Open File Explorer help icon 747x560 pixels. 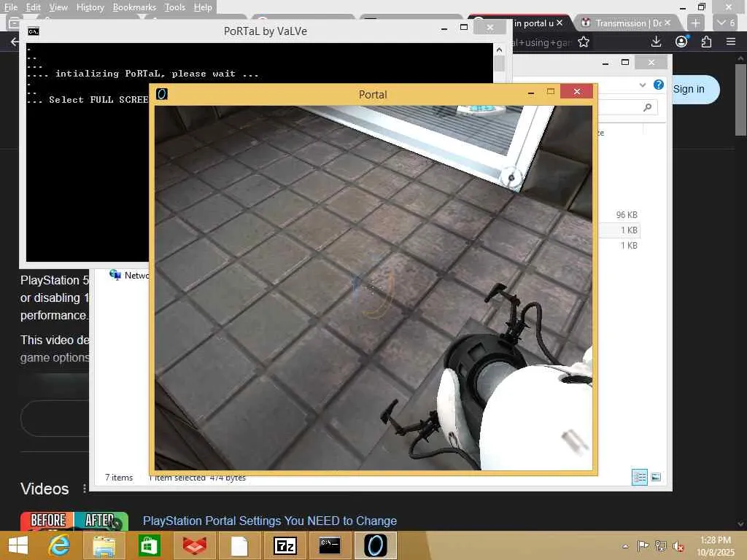pyautogui.click(x=659, y=85)
